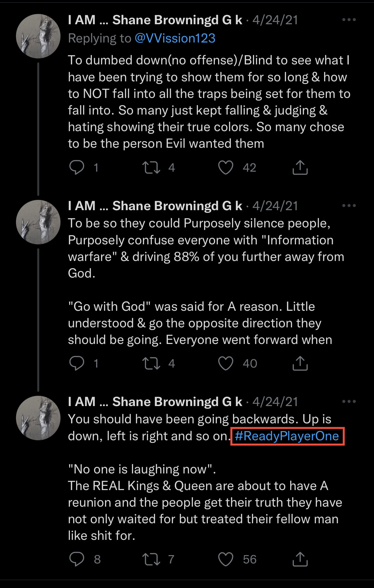Screen dimensions: 374x588
Task: Like the tweet with 40 likes
Action: 226,363
